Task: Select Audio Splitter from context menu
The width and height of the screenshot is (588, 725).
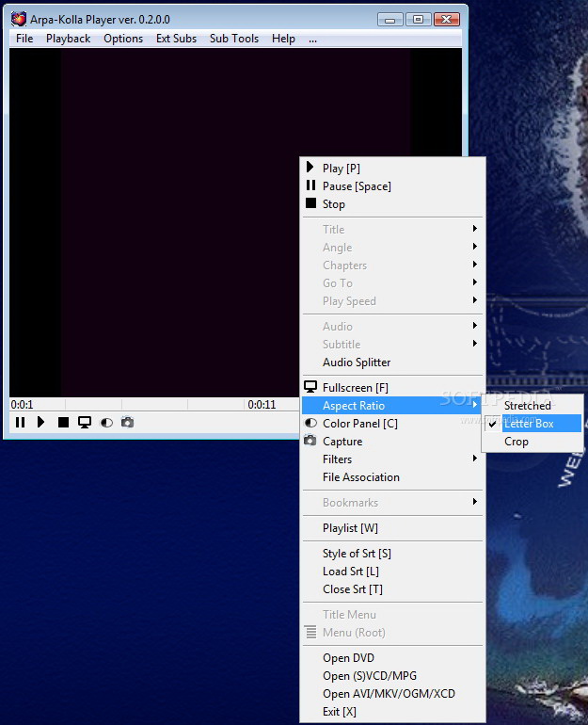Action: (357, 362)
